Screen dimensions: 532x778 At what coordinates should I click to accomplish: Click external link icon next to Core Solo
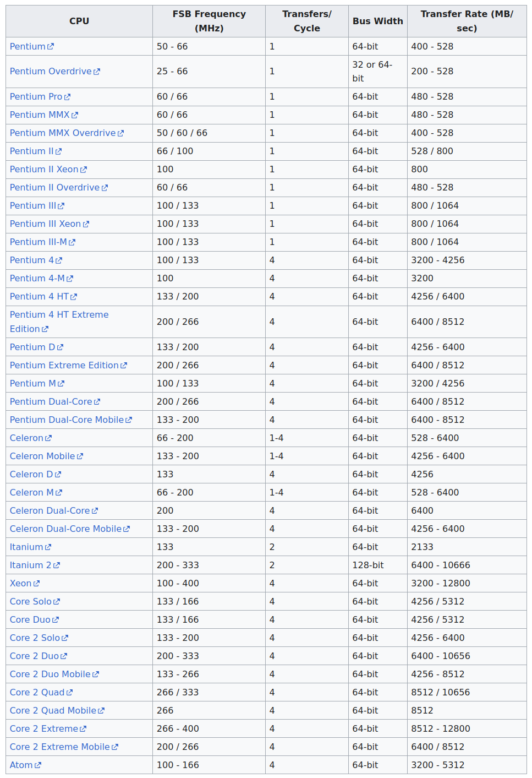[x=57, y=602]
